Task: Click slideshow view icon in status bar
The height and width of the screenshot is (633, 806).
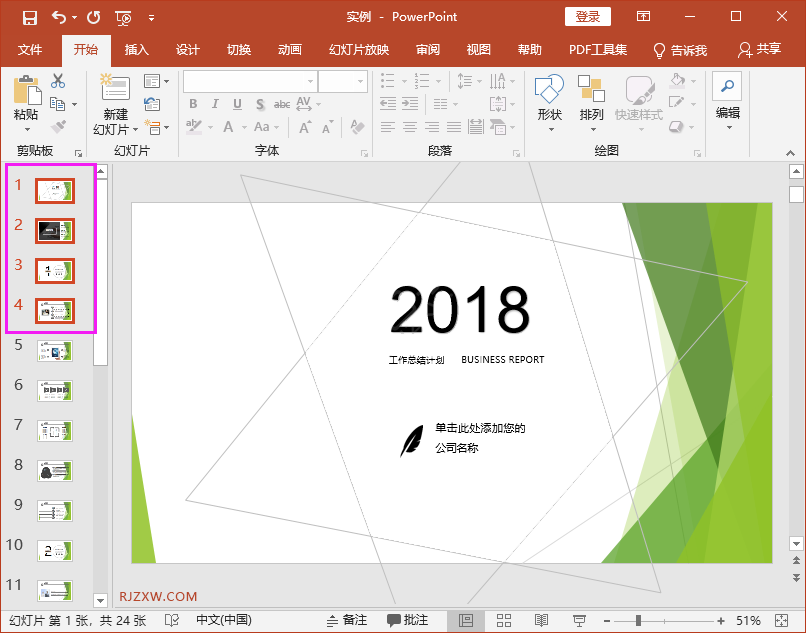Action: coord(579,621)
